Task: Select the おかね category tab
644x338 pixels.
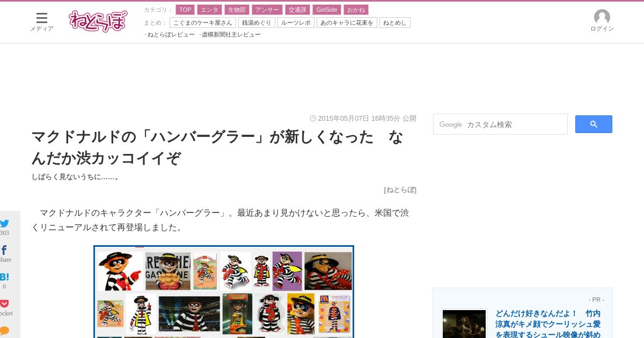Action: [x=356, y=10]
